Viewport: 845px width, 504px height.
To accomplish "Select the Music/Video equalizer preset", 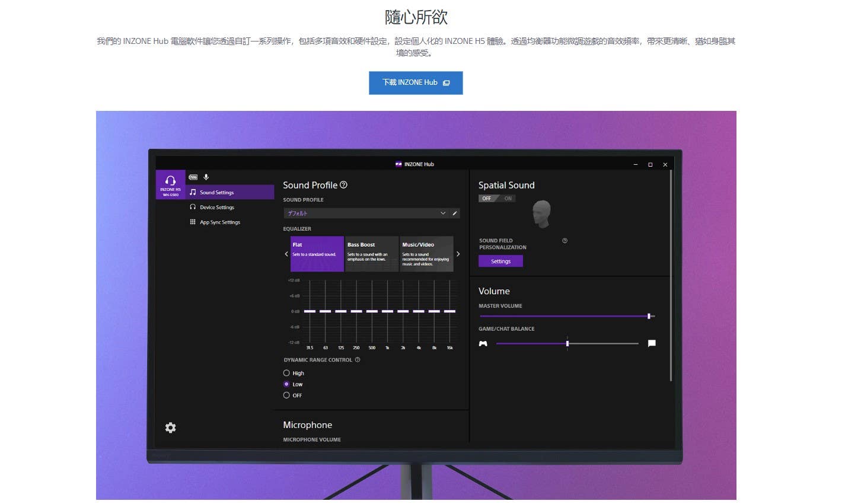I will [x=427, y=254].
